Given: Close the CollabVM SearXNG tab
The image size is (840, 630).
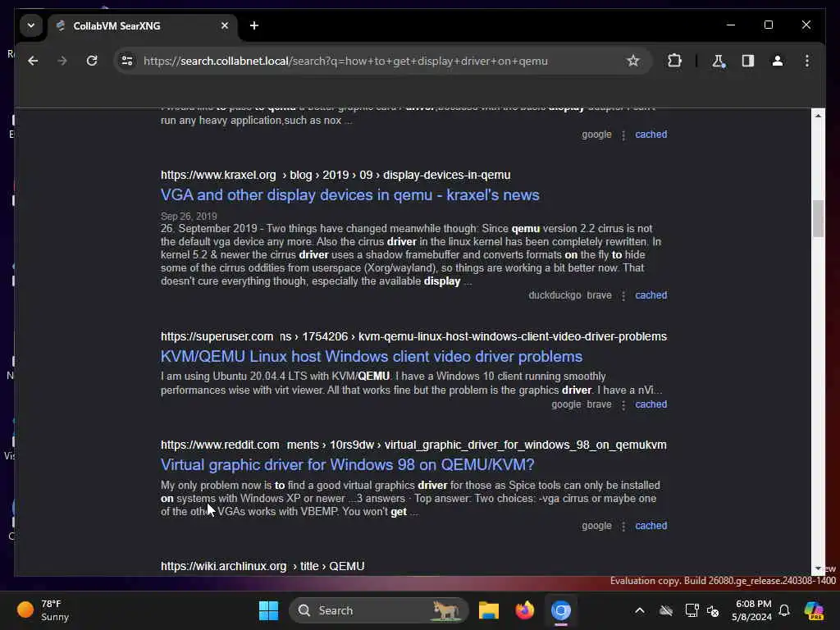Looking at the screenshot, I should [225, 25].
